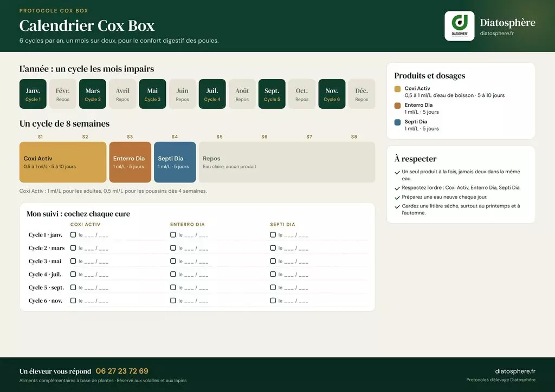Select the Déc. Repos month tile

pyautogui.click(x=362, y=94)
